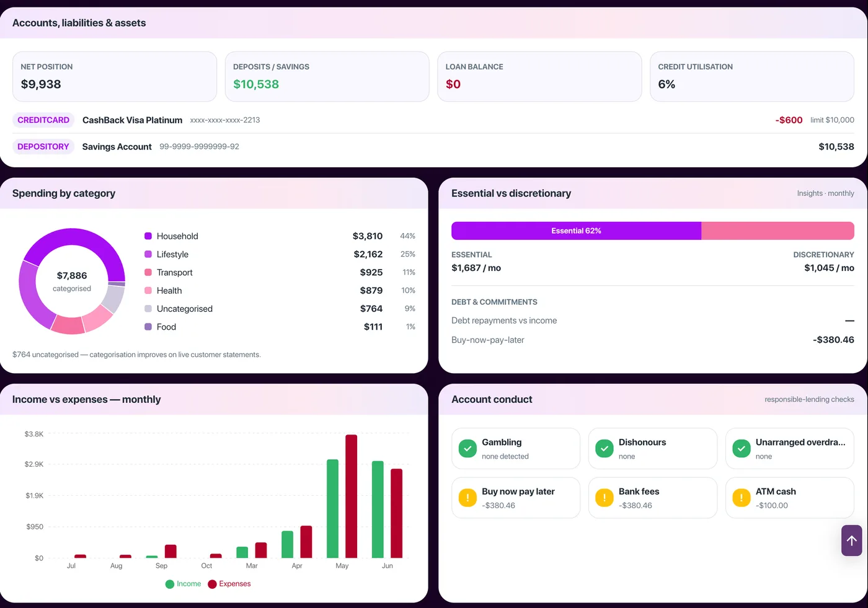Click the DEPOSITORY account type badge
The height and width of the screenshot is (608, 868).
point(43,147)
